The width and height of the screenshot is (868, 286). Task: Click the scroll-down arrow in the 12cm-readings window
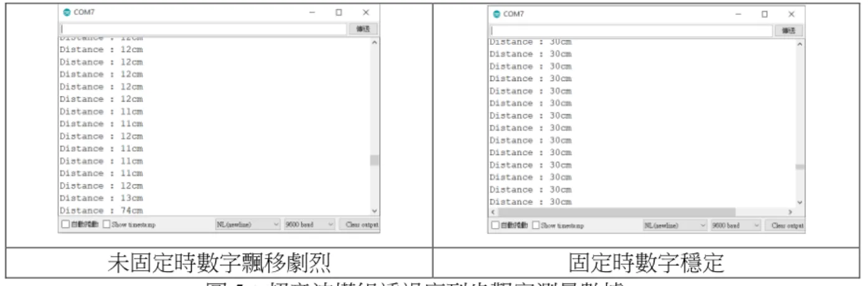click(x=374, y=212)
